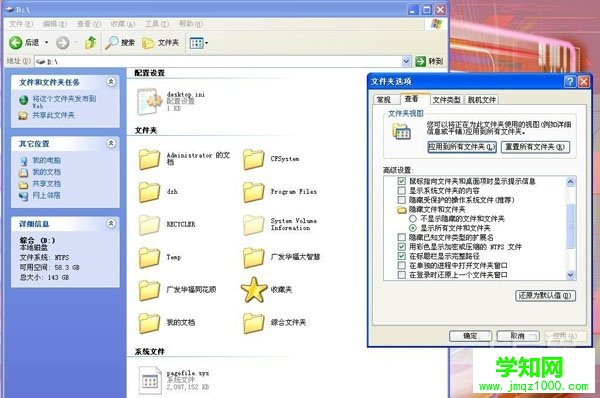Open the Views button dropdown arrow
The width and height of the screenshot is (600, 398).
pos(207,43)
